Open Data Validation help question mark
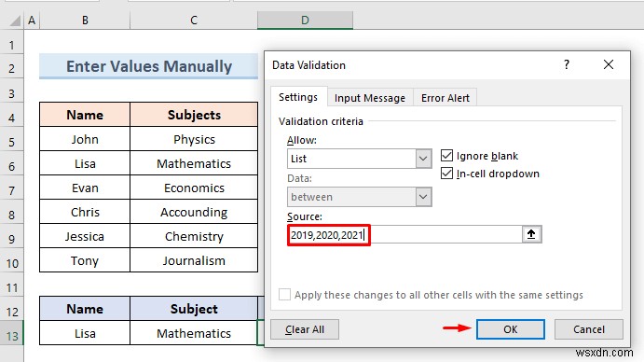 click(567, 64)
